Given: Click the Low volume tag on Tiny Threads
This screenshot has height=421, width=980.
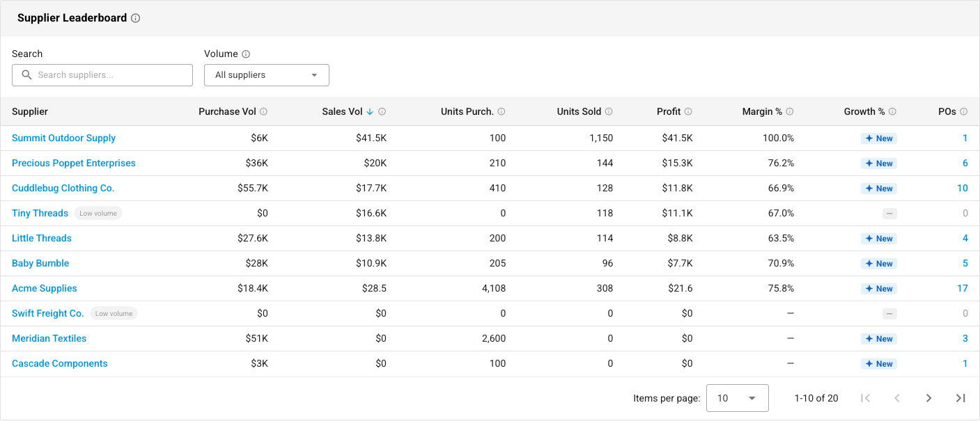Looking at the screenshot, I should coord(98,214).
